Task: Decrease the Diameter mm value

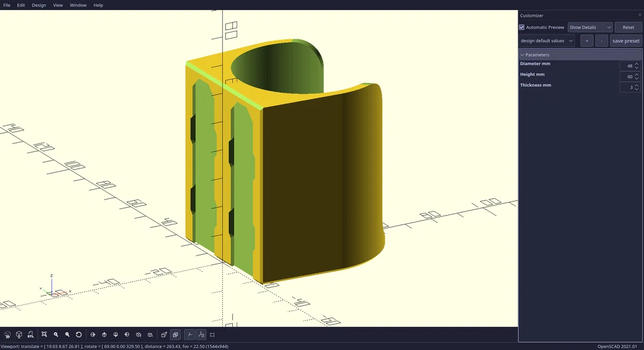Action: pos(637,68)
